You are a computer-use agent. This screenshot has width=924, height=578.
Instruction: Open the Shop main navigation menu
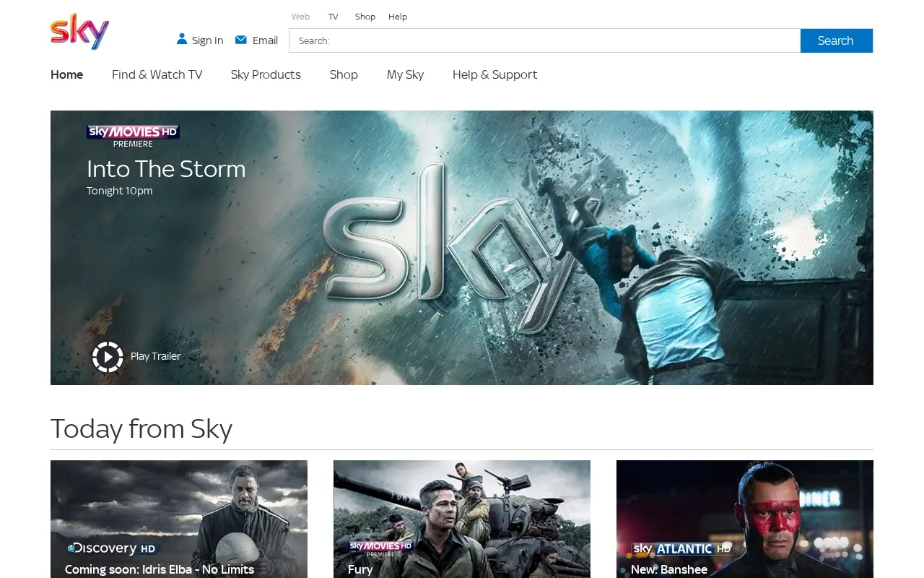point(344,74)
